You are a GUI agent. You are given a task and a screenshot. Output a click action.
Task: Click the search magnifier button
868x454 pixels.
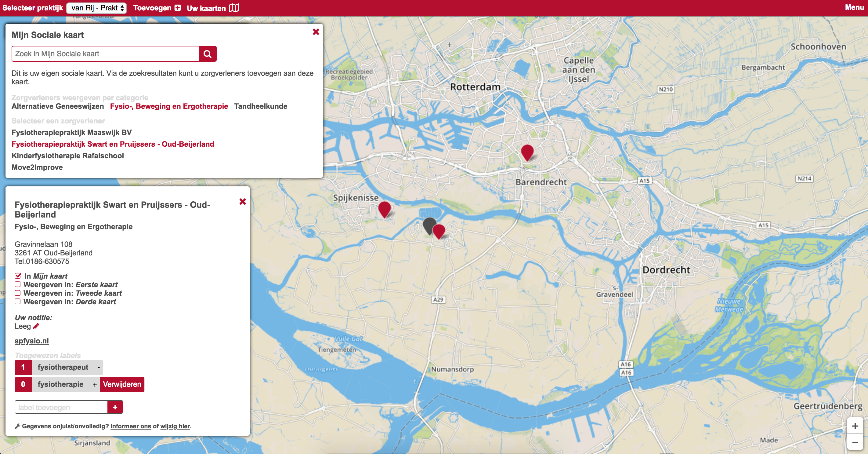pyautogui.click(x=208, y=54)
